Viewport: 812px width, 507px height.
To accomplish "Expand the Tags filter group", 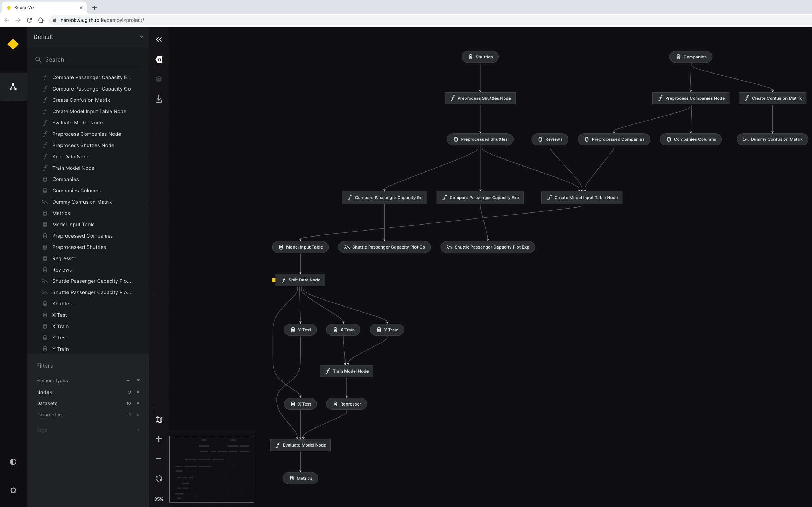I will click(138, 430).
